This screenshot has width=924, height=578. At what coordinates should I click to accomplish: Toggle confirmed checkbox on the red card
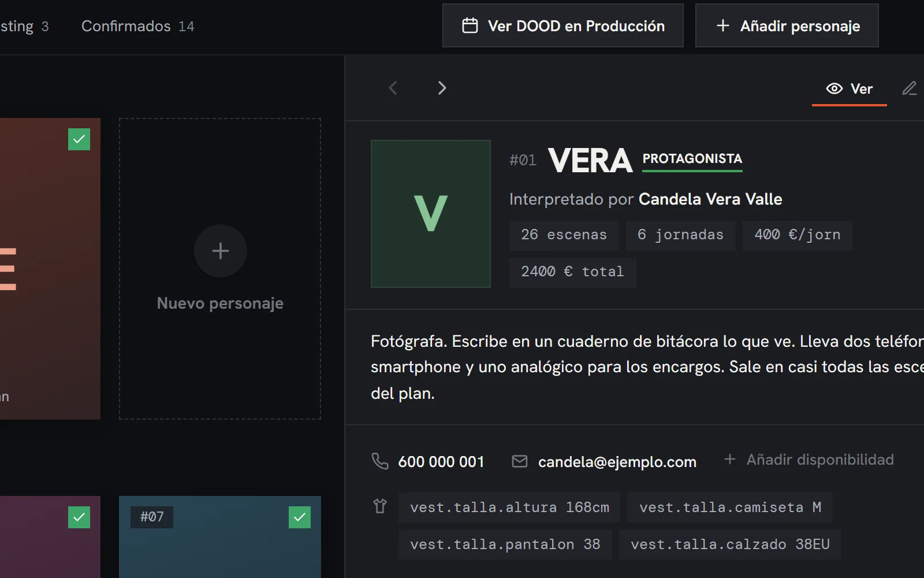coord(79,139)
